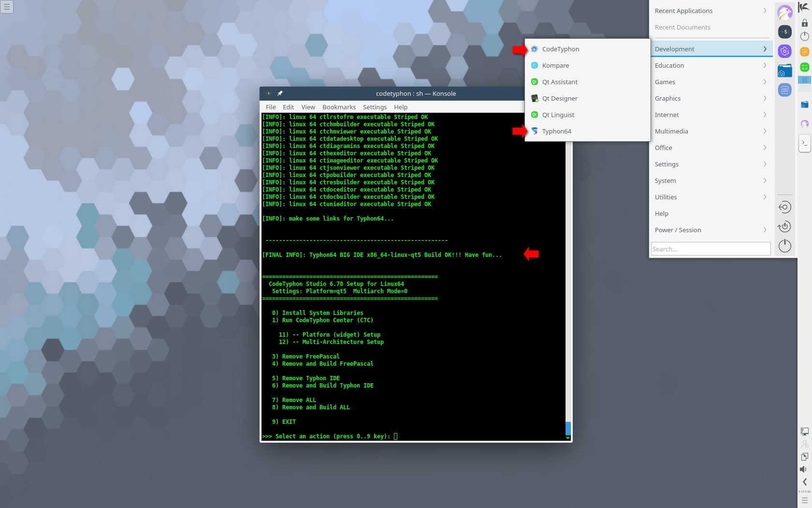
Task: Open the panel settings hamburger at panel bottom
Action: click(x=804, y=501)
